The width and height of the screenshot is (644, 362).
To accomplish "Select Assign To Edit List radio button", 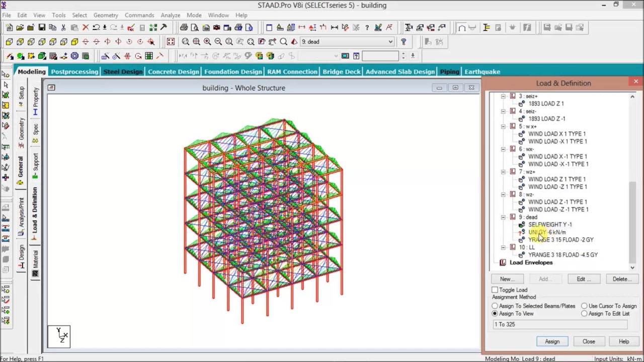I will [584, 314].
